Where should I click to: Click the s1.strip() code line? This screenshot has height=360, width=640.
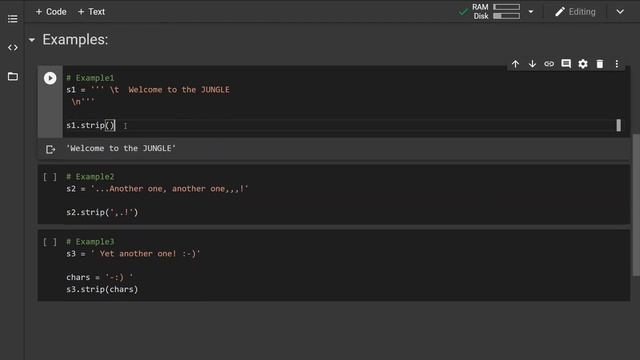(x=91, y=125)
